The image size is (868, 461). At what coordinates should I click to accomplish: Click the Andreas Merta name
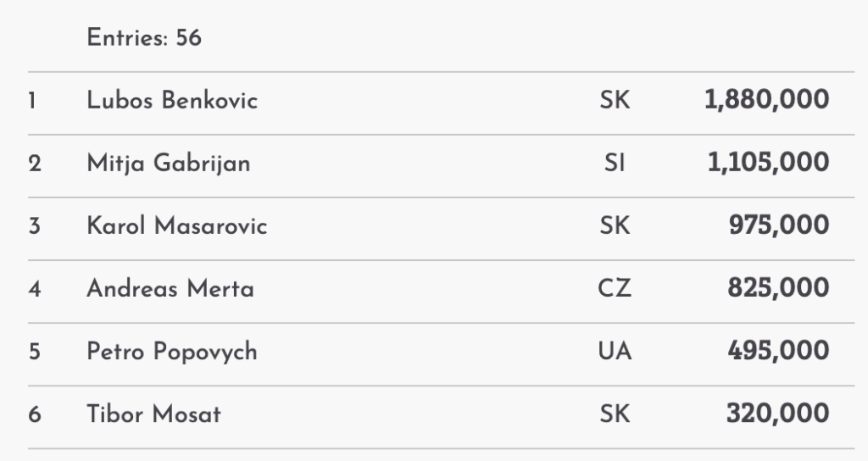click(x=170, y=289)
